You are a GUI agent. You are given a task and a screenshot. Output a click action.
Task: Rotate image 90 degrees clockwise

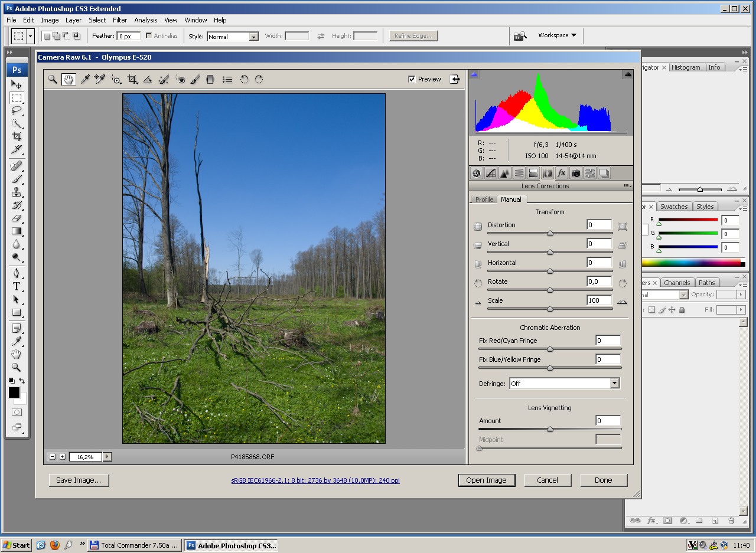259,80
